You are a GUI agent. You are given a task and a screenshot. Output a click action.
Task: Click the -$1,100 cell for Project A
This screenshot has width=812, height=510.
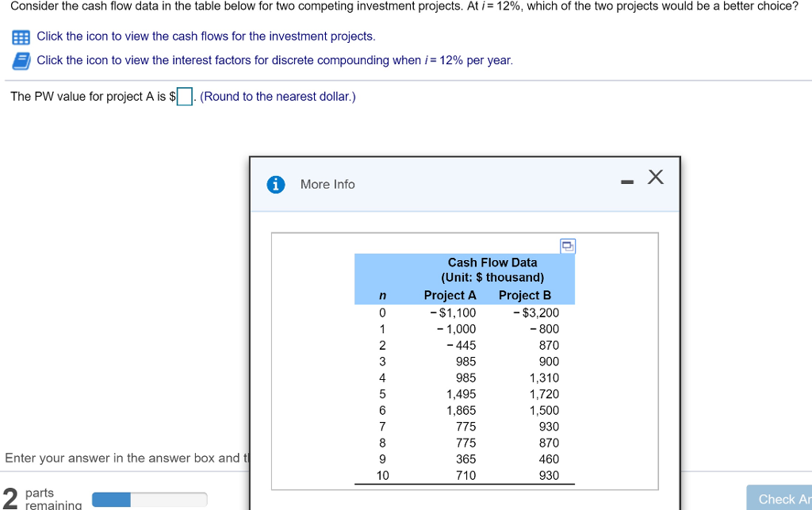pos(453,313)
